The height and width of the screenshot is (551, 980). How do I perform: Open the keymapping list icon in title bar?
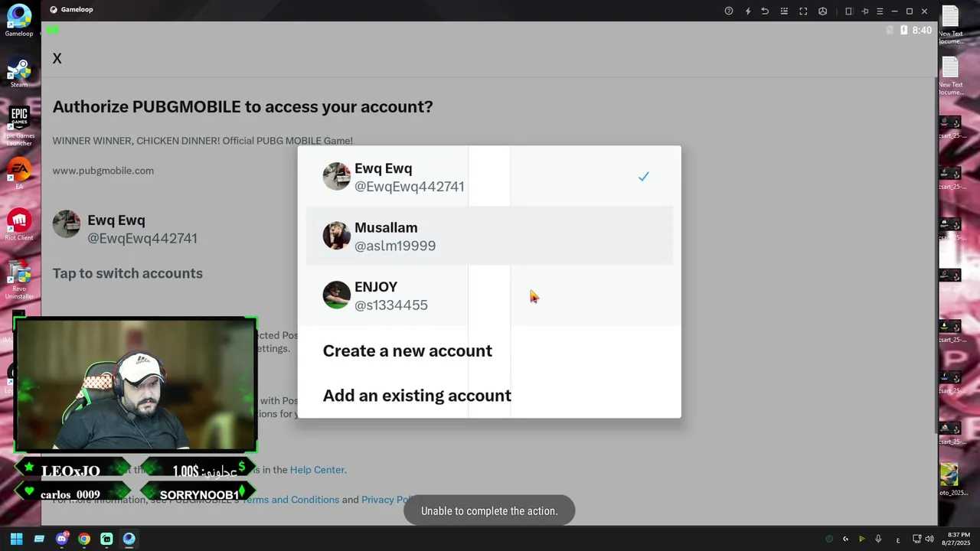coord(784,11)
